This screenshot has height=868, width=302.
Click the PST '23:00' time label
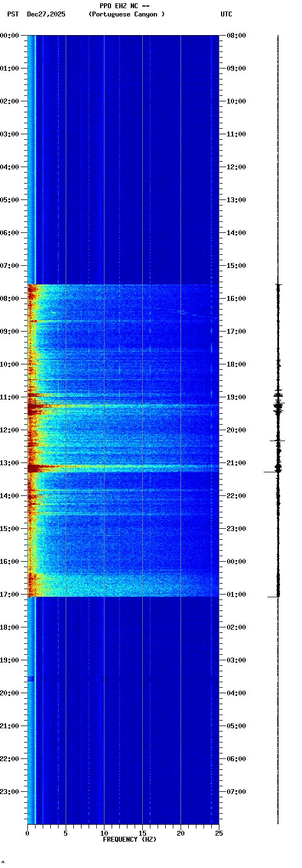click(x=9, y=792)
